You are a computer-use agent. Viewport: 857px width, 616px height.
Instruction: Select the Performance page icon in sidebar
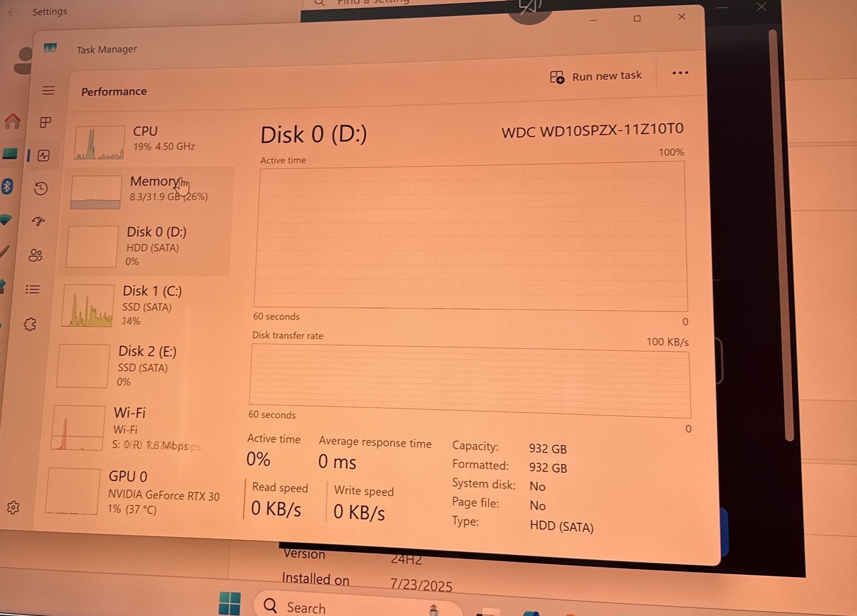pyautogui.click(x=43, y=156)
